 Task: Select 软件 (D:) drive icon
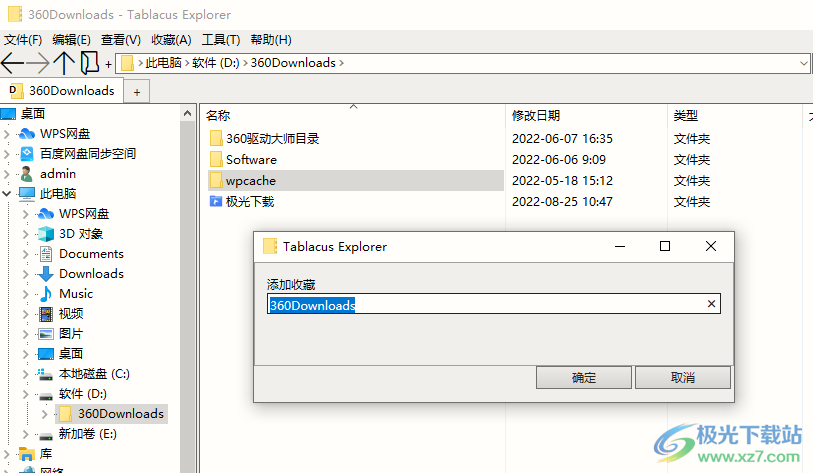tap(46, 395)
